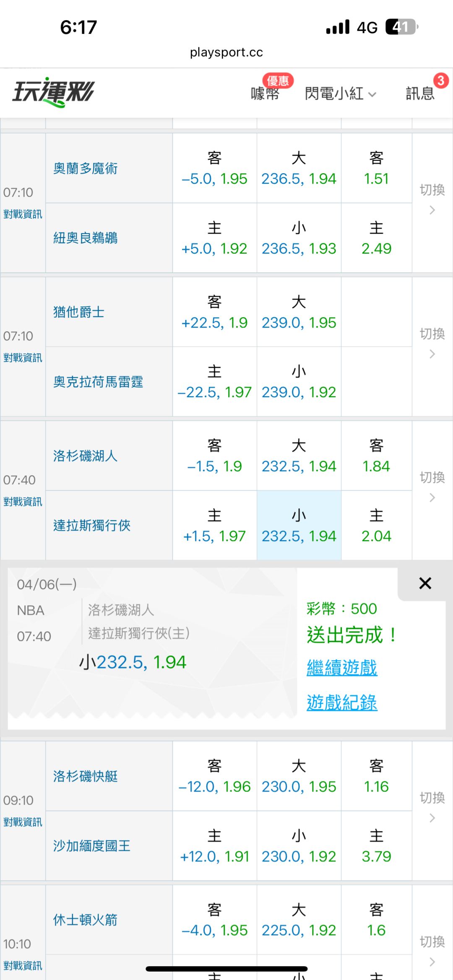This screenshot has width=453, height=980.
Task: Deselect the highlighted 小 232.5, 1.94 option
Action: [299, 526]
